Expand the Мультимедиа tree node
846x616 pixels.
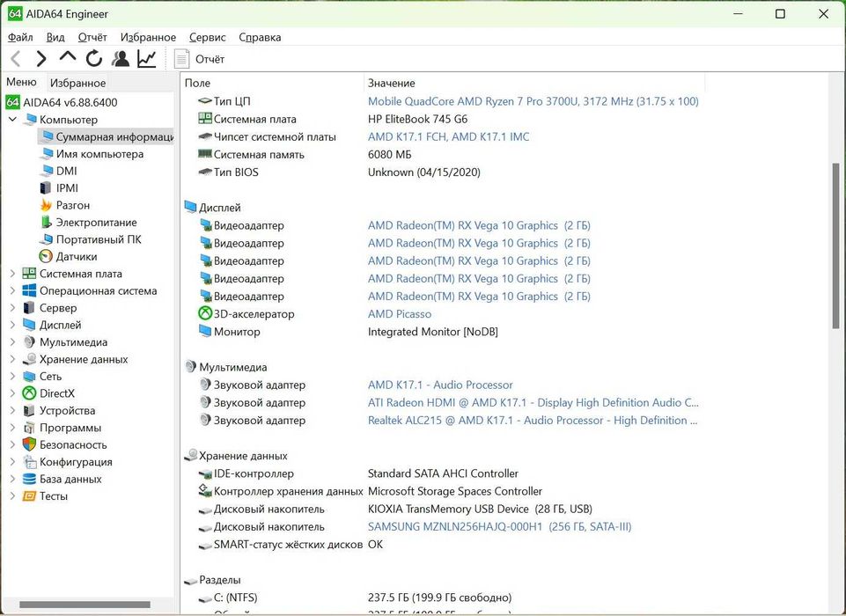tap(12, 342)
